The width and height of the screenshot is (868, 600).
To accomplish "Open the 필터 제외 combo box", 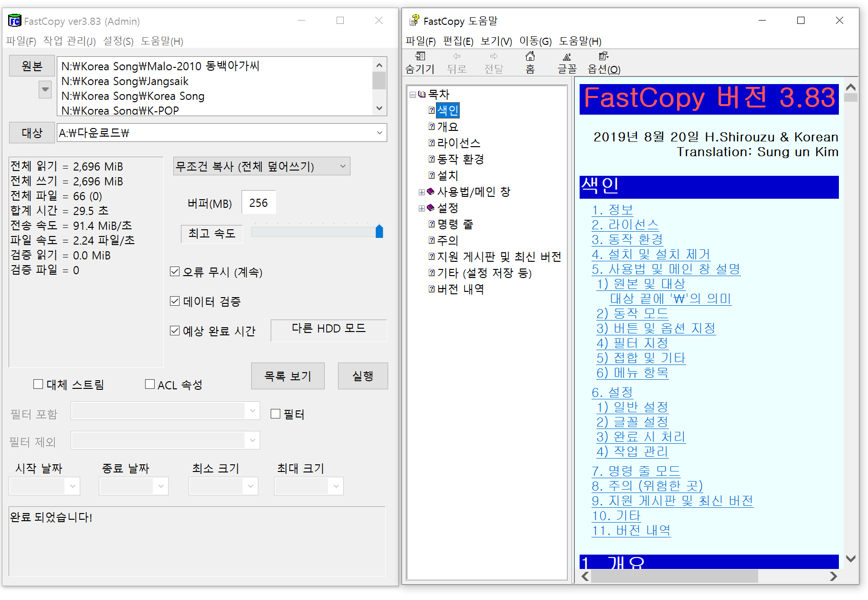I will click(165, 440).
